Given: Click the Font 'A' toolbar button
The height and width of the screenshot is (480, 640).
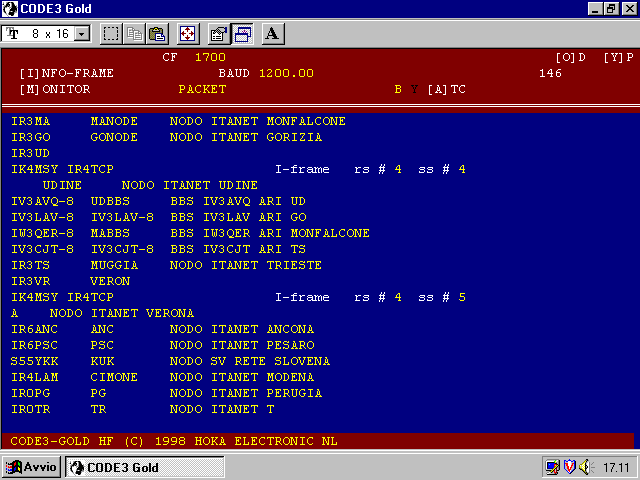Looking at the screenshot, I should click(273, 33).
